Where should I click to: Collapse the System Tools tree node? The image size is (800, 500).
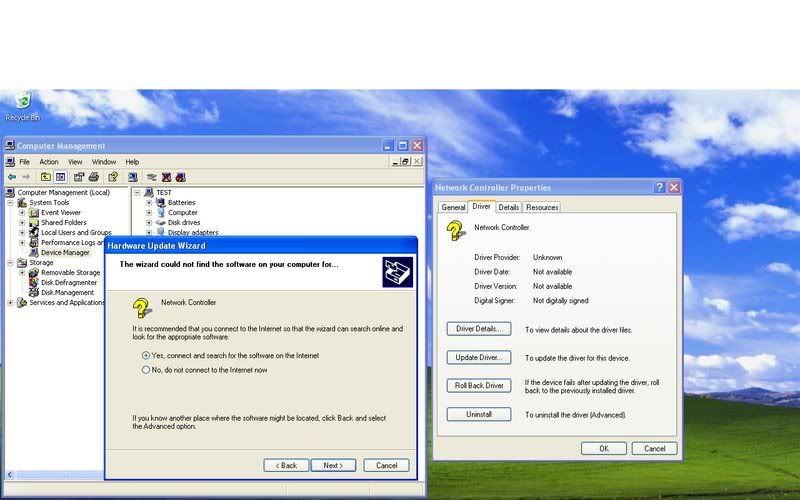(x=10, y=203)
